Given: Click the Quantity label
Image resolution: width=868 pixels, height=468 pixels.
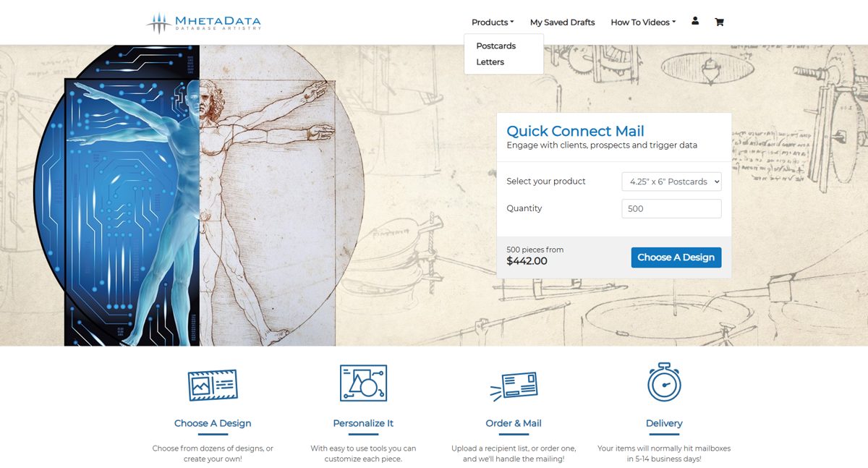Looking at the screenshot, I should tap(524, 208).
